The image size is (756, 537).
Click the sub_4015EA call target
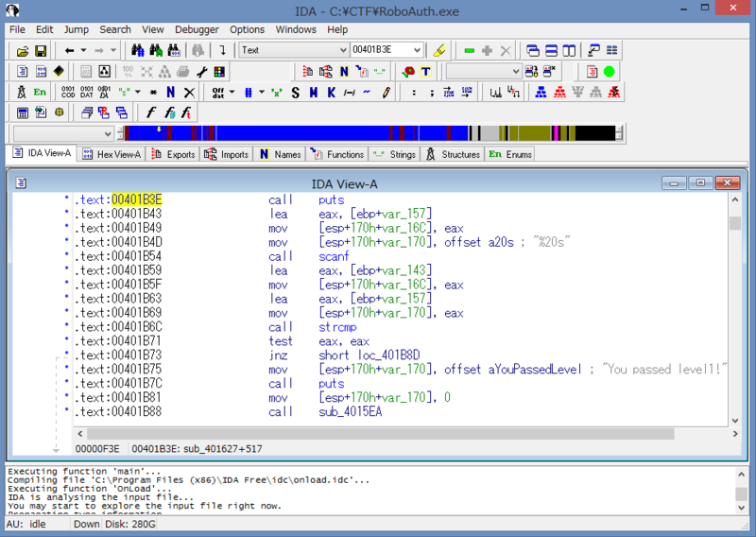coord(351,411)
